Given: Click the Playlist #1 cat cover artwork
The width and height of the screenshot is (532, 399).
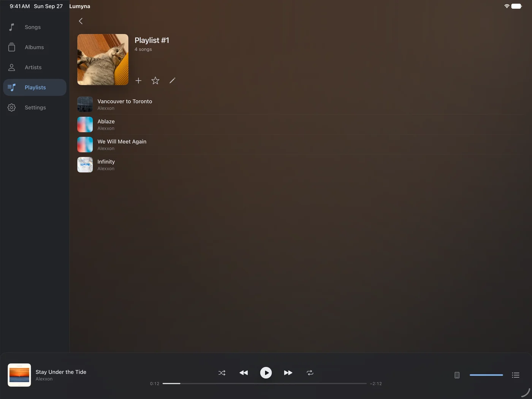Looking at the screenshot, I should (x=103, y=60).
